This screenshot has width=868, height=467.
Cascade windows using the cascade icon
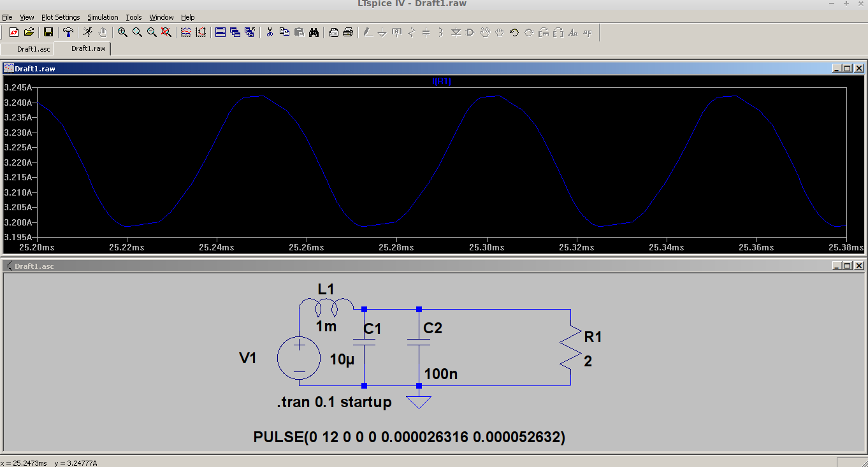pos(235,32)
